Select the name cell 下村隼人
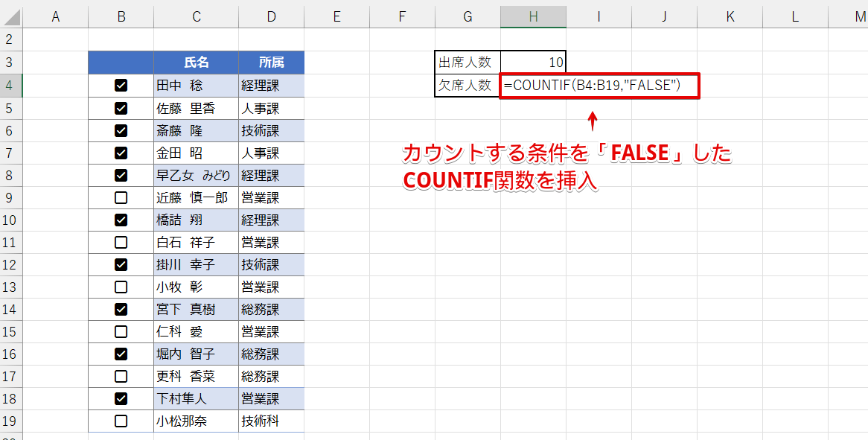 click(197, 398)
